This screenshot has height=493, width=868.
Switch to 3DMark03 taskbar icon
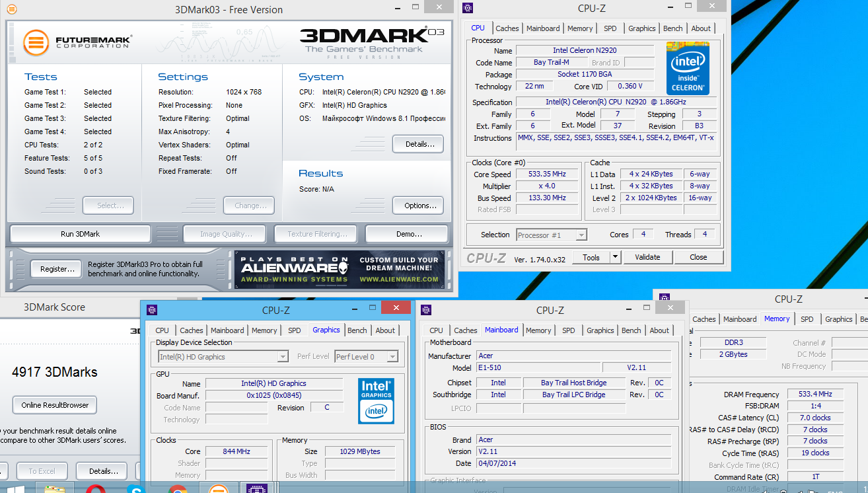(x=218, y=490)
